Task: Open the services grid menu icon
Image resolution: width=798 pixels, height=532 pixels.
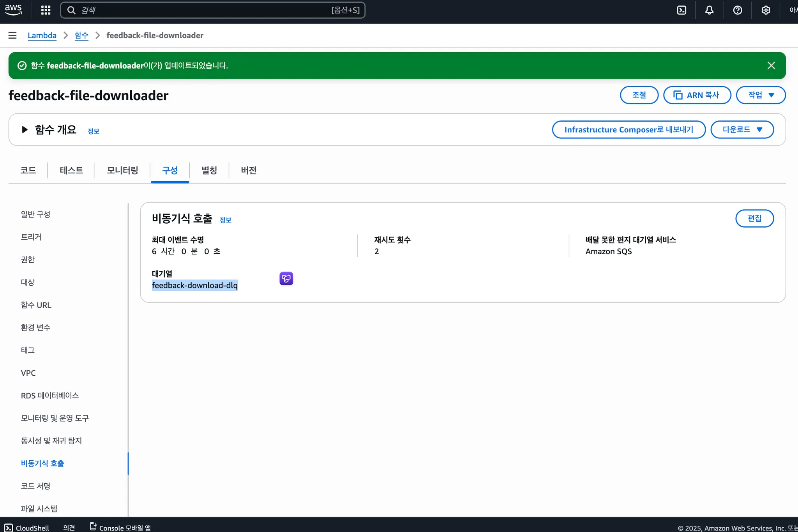Action: click(x=46, y=10)
